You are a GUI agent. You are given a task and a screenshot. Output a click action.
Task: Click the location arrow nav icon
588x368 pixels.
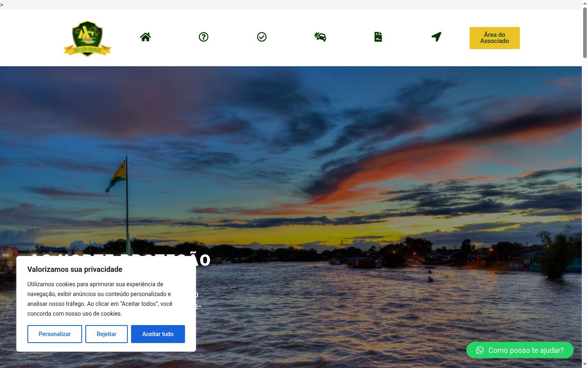pos(436,37)
